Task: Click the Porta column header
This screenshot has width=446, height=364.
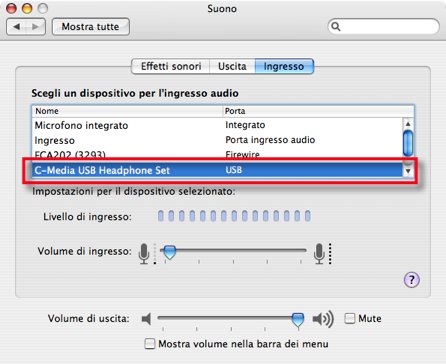Action: point(318,111)
